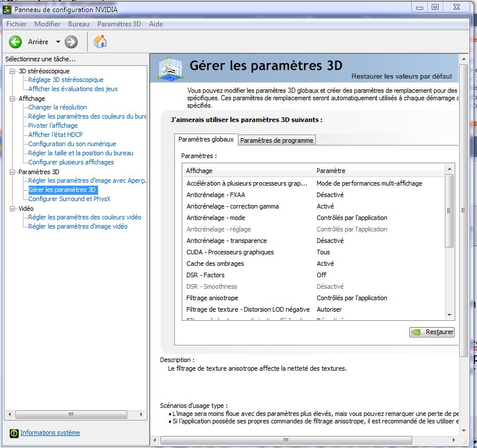477x448 pixels.
Task: Go to the Home page icon
Action: click(x=100, y=42)
